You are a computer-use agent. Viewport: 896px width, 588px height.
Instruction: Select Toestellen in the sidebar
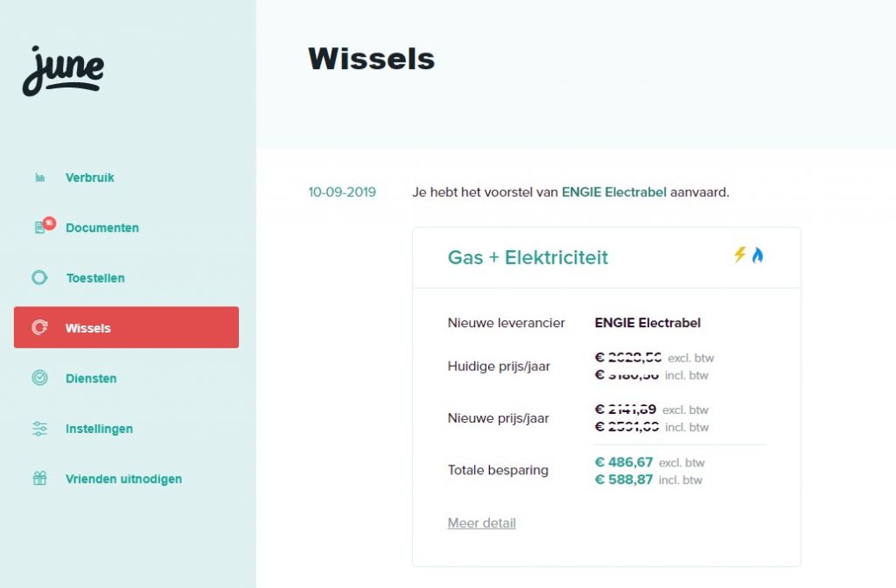[x=95, y=278]
